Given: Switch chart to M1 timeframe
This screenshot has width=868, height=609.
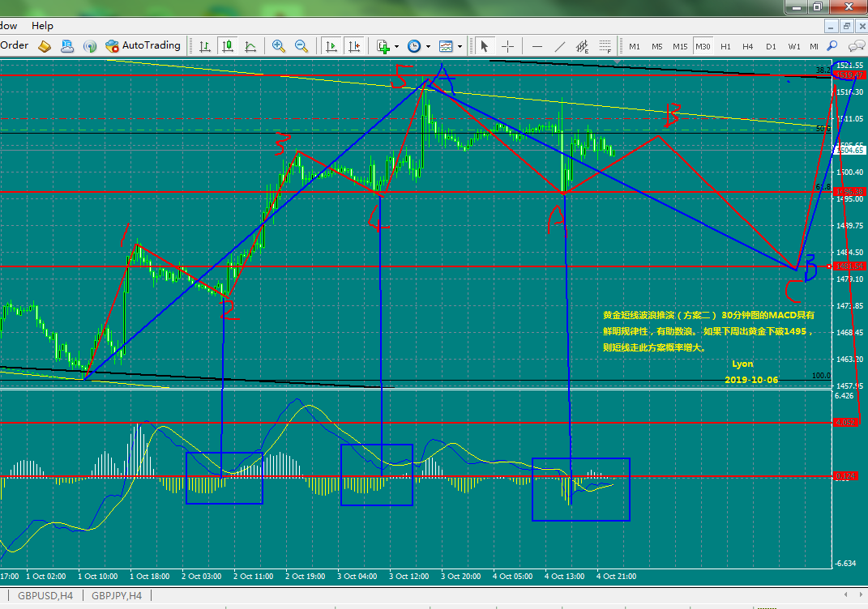Looking at the screenshot, I should point(635,46).
